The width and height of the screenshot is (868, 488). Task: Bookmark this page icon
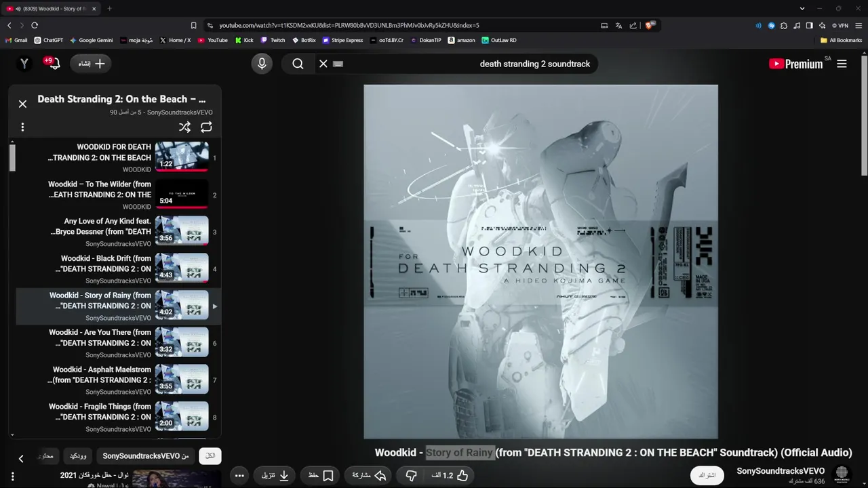tap(193, 25)
